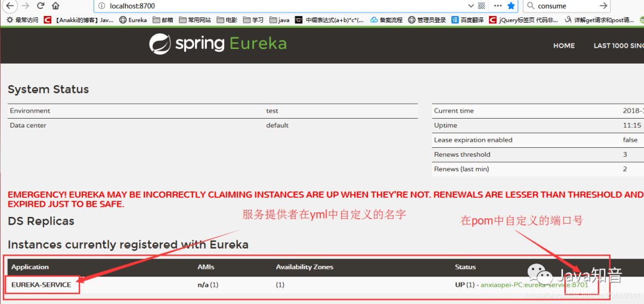Screen dimensions: 644x304
Task: Click the Environment row label
Action: coord(30,111)
